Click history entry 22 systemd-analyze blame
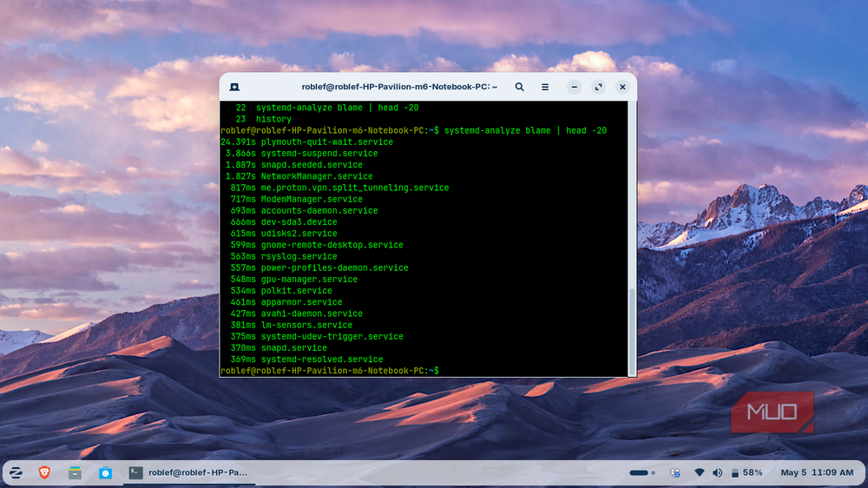This screenshot has width=868, height=488. [x=326, y=108]
